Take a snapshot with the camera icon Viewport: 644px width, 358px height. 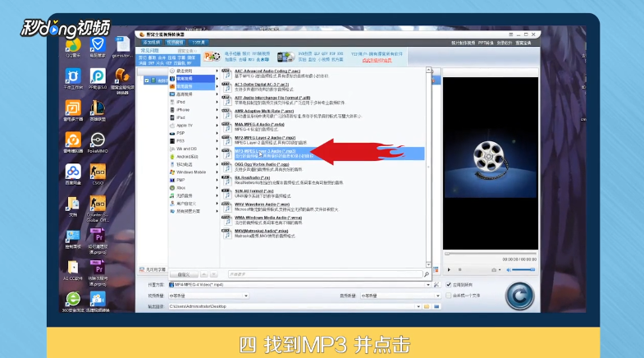pyautogui.click(x=494, y=269)
